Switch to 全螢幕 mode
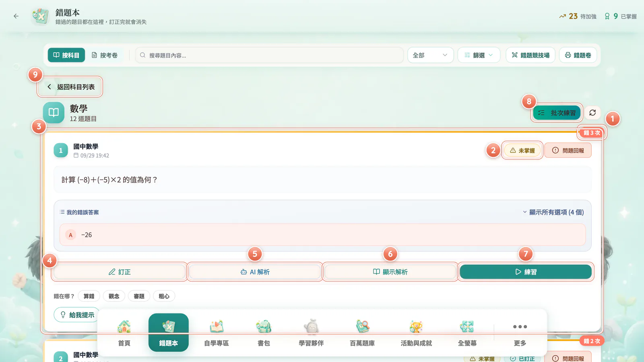Image resolution: width=644 pixels, height=362 pixels. (x=467, y=333)
